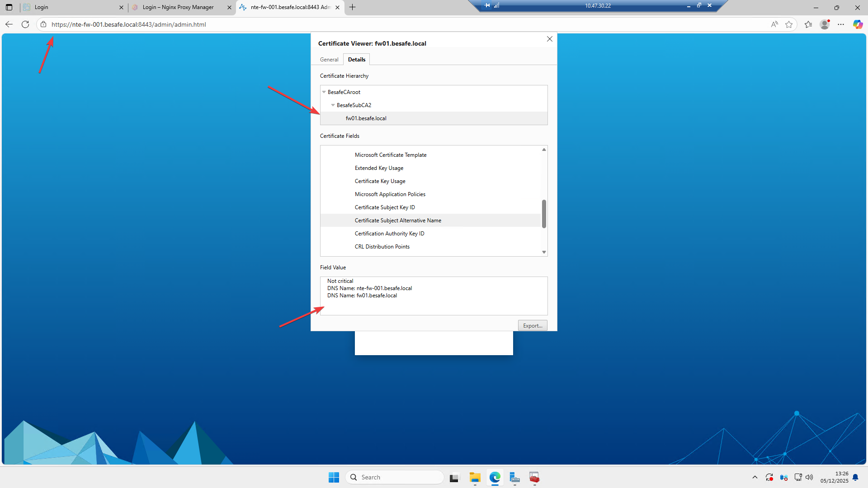The width and height of the screenshot is (868, 488).
Task: Select the Details tab in Certificate Viewer
Action: tap(357, 60)
